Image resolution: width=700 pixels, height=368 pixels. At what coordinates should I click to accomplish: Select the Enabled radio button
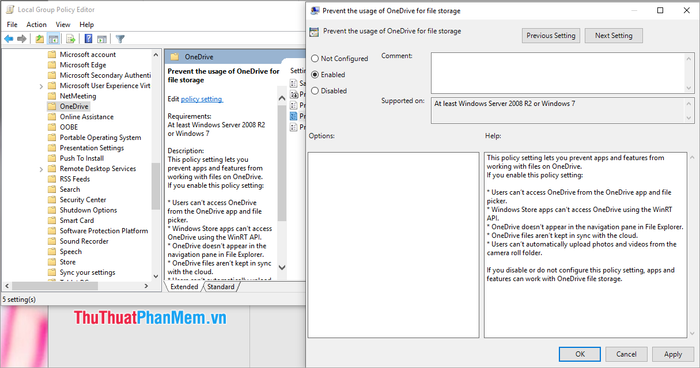(315, 75)
